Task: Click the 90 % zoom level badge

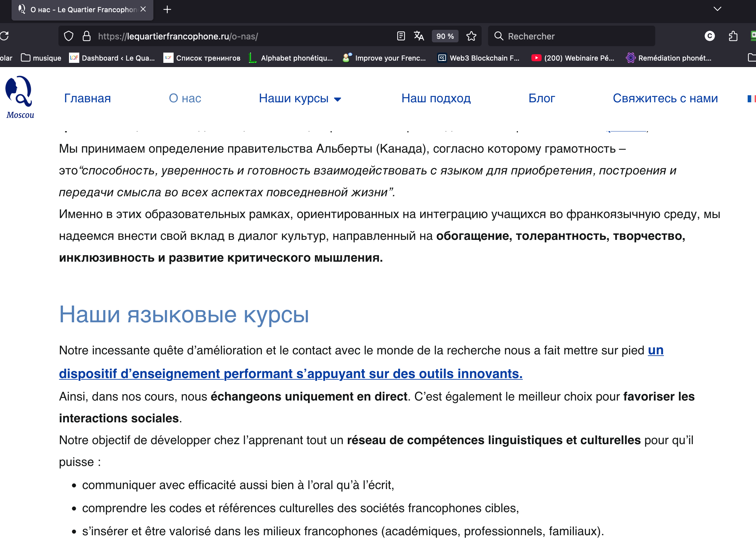Action: [x=445, y=36]
